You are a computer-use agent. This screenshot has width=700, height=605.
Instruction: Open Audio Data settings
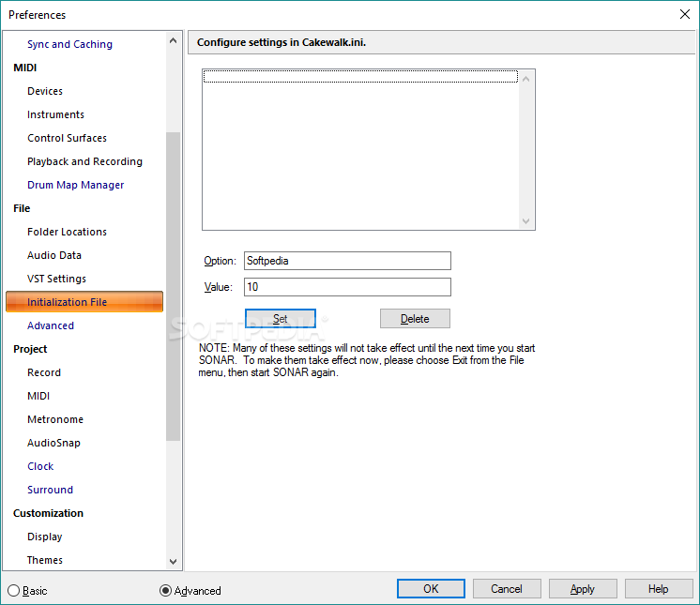[54, 255]
